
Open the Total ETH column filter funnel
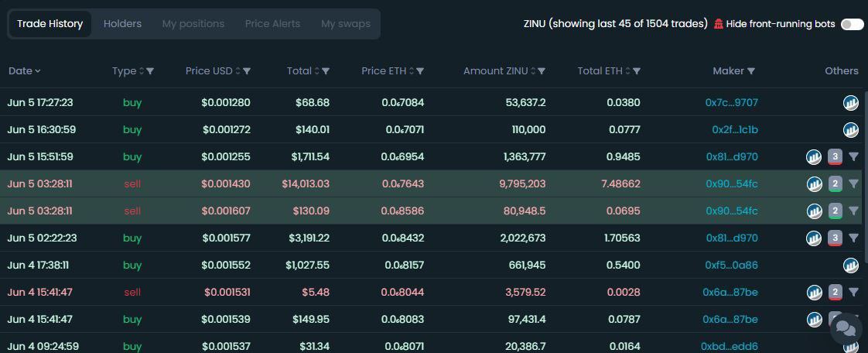pyautogui.click(x=637, y=71)
